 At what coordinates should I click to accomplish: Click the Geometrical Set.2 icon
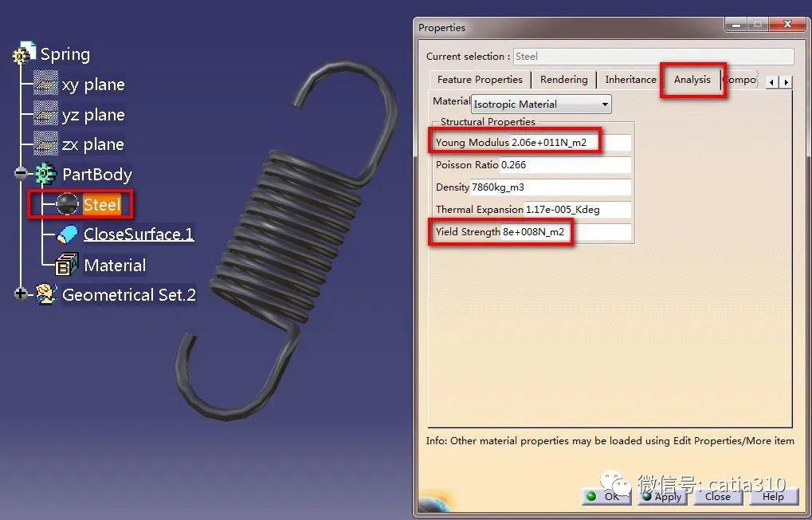(45, 295)
